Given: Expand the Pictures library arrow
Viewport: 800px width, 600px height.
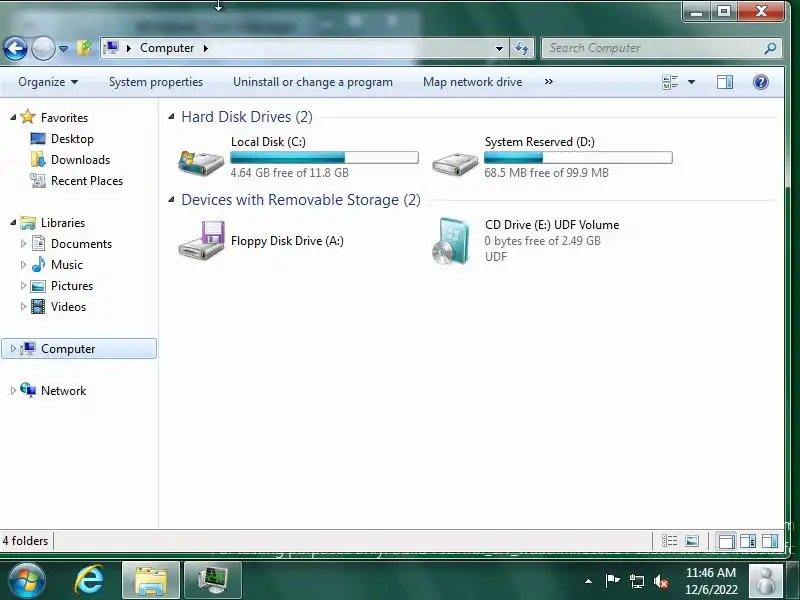Looking at the screenshot, I should coord(23,286).
